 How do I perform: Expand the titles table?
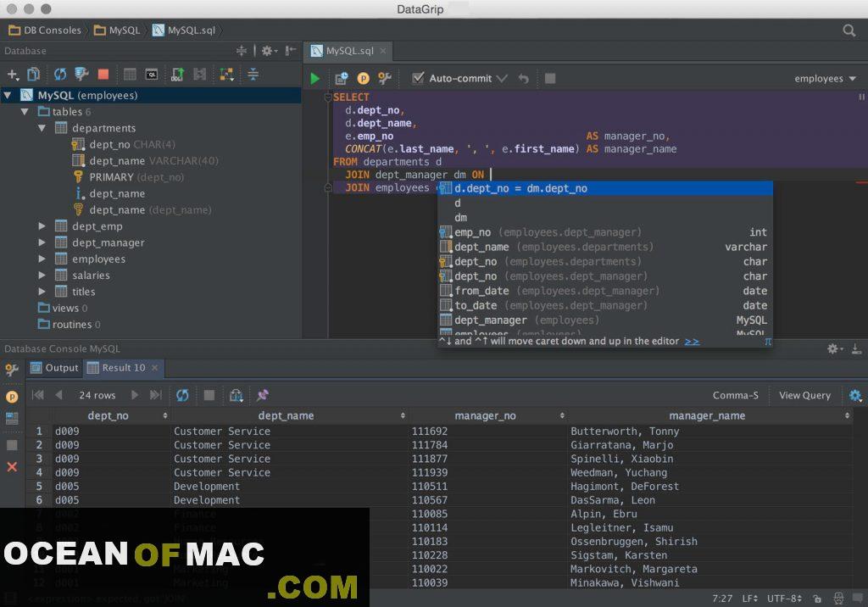[x=42, y=292]
